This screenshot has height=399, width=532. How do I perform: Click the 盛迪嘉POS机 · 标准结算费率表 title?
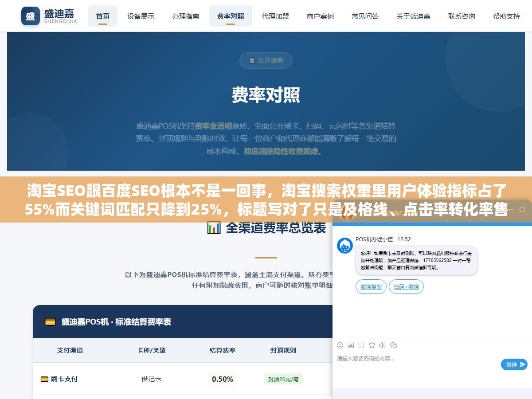coord(116,322)
